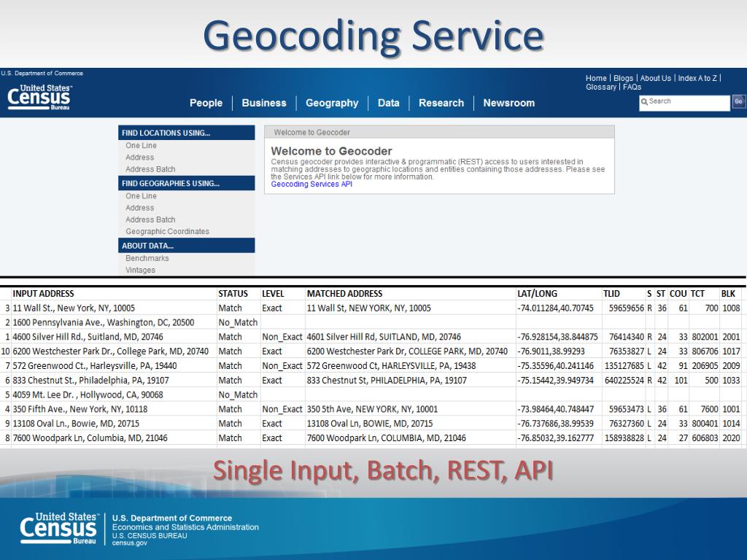The width and height of the screenshot is (747, 560).
Task: Open the Geography menu
Action: [x=332, y=103]
